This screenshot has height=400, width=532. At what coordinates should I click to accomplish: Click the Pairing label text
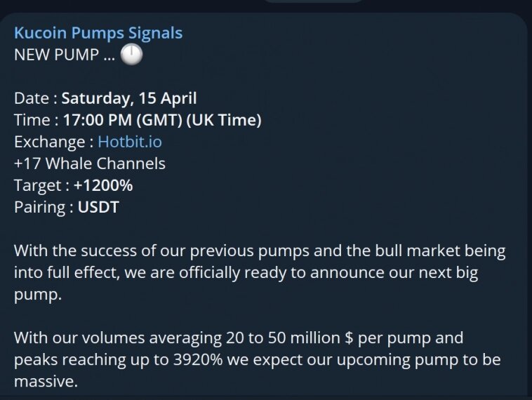pos(40,207)
